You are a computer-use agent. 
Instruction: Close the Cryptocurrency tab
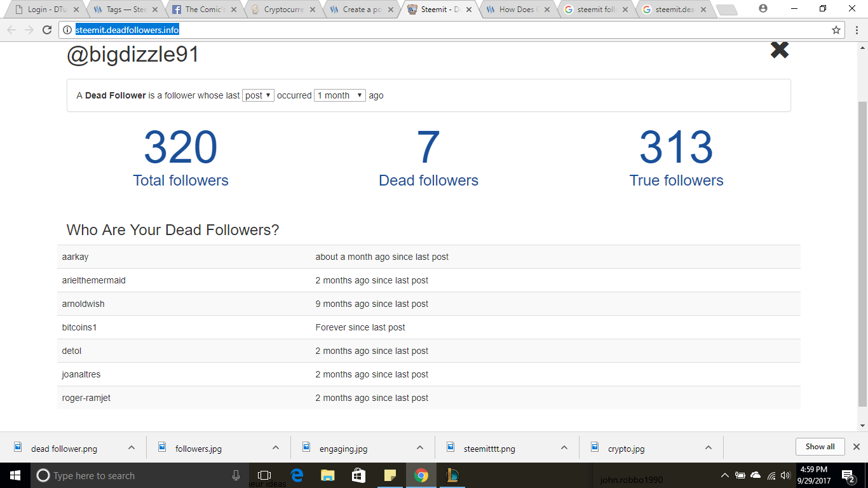312,10
